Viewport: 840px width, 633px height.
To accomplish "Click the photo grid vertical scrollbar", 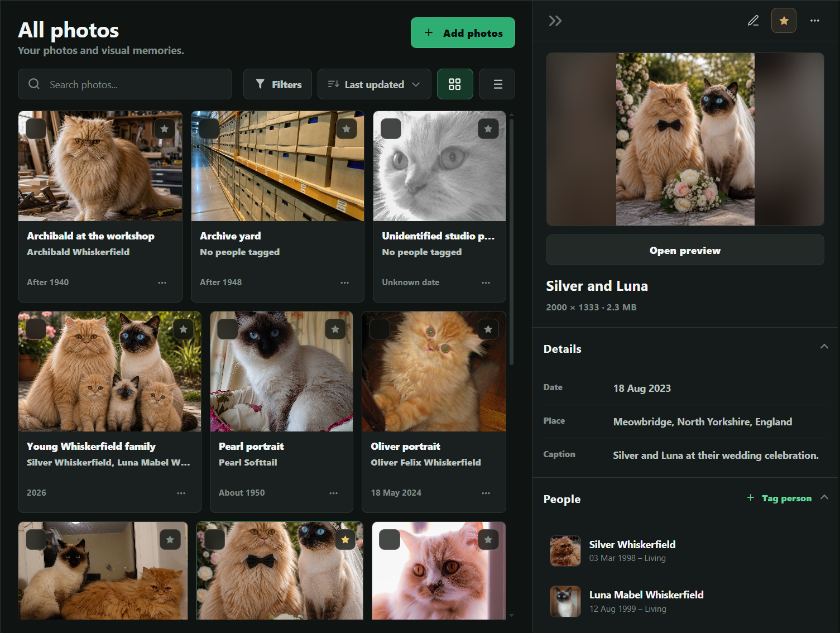I will 511,242.
